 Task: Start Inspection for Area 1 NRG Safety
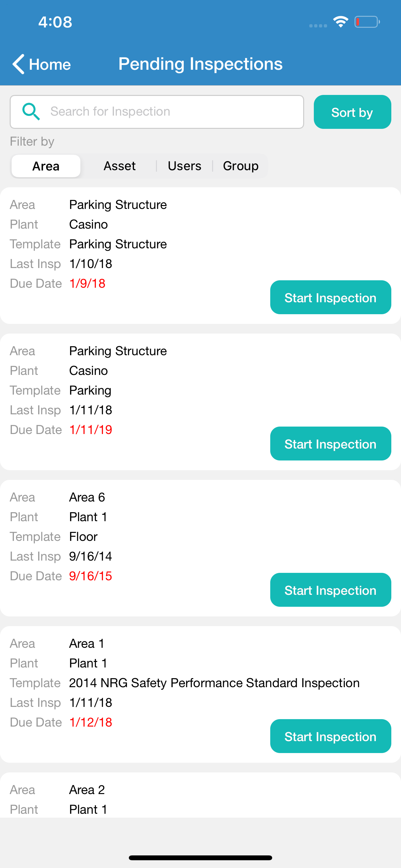(x=331, y=736)
